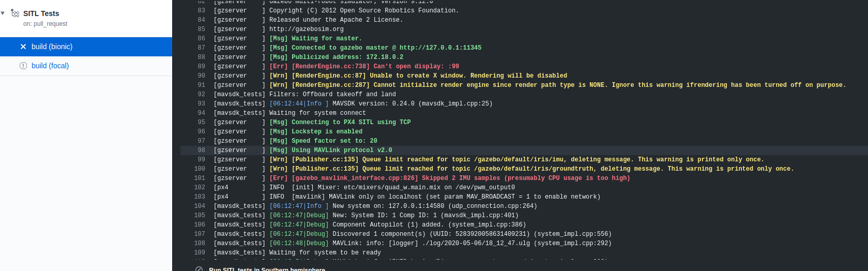Click the 'Connecting to PX4 SITL using TCP' line
The image size is (868, 271).
pos(524,122)
